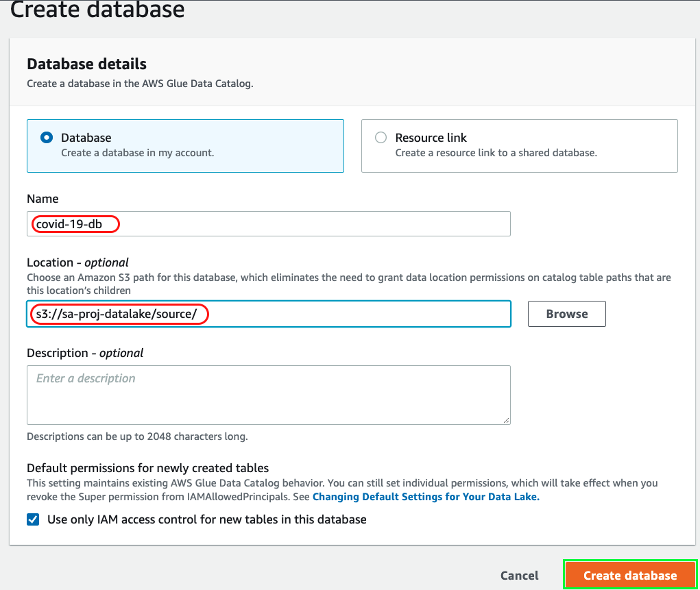Select the Resource link radio button
This screenshot has height=590, width=700.
[x=381, y=138]
